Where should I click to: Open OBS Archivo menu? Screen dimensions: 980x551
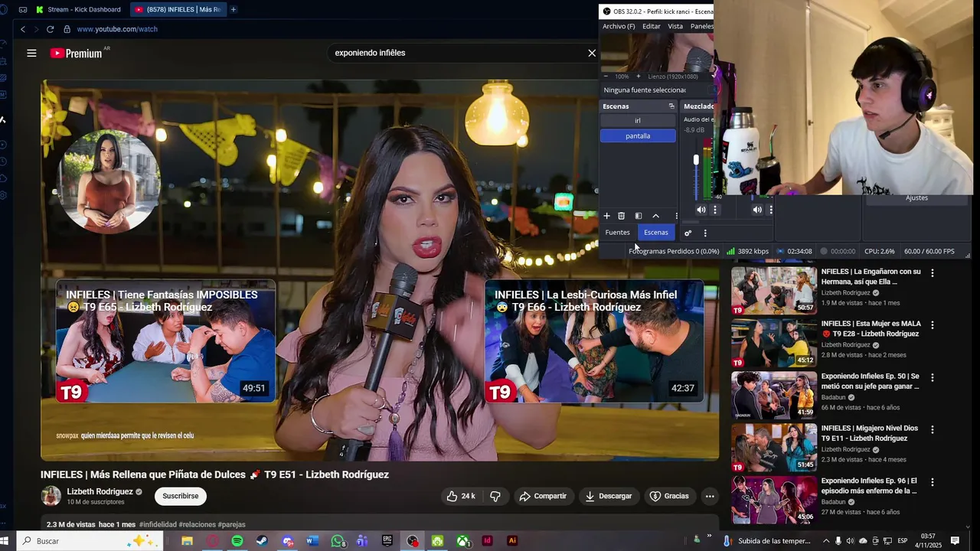(x=619, y=26)
